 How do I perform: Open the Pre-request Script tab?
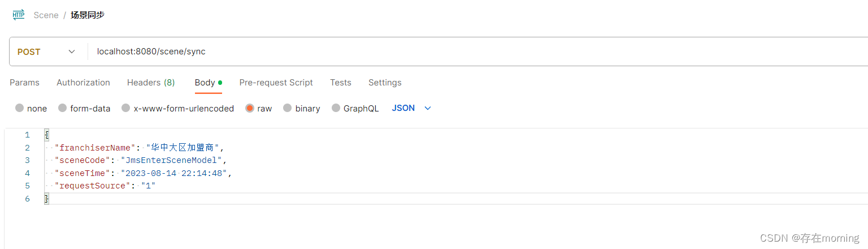(276, 83)
